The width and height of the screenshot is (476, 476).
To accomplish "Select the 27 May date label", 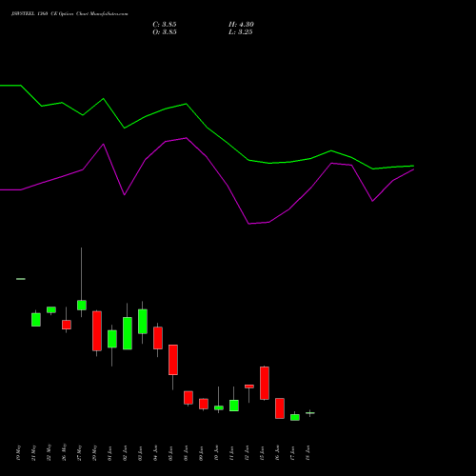I will point(80,453).
